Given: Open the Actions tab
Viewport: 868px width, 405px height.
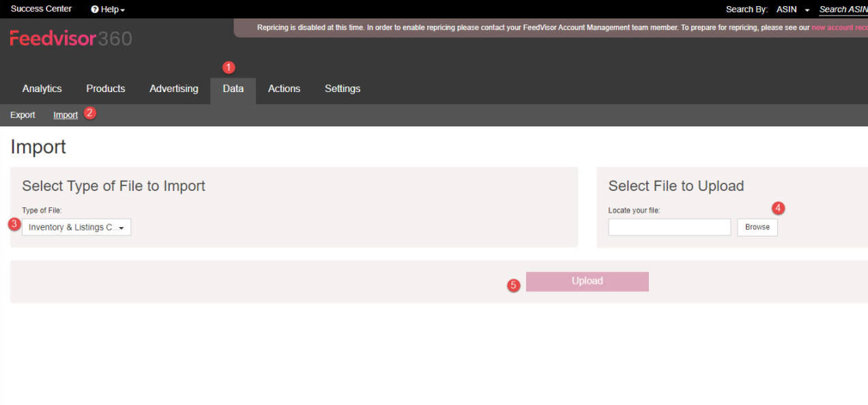Looking at the screenshot, I should (x=284, y=89).
